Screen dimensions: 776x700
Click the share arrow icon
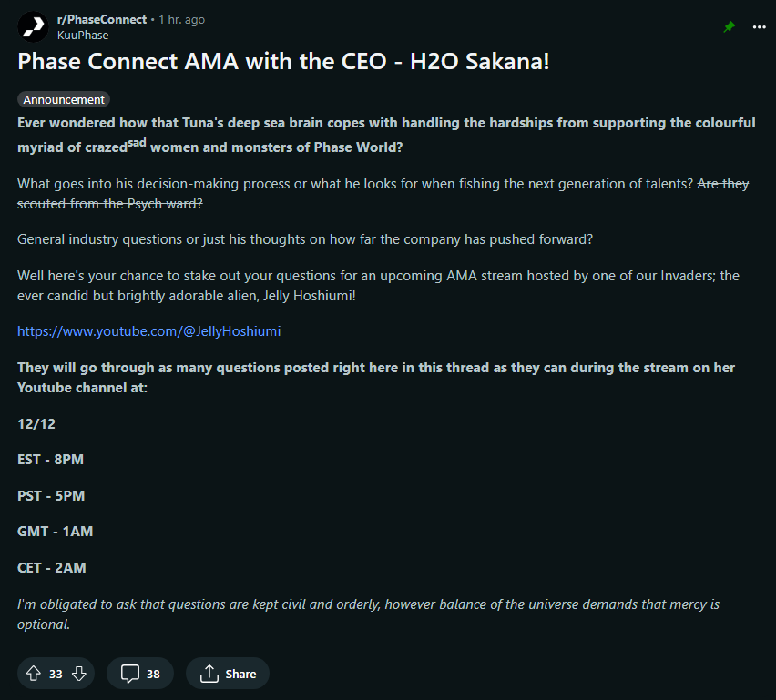(x=209, y=674)
